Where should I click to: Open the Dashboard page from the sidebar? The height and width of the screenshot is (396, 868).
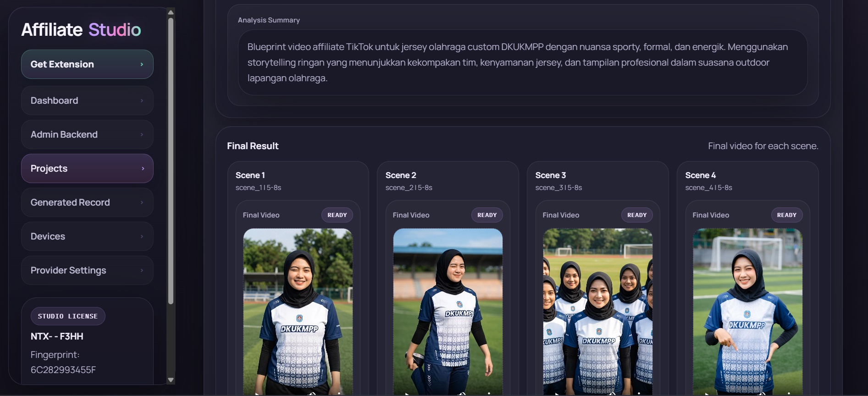pyautogui.click(x=87, y=100)
